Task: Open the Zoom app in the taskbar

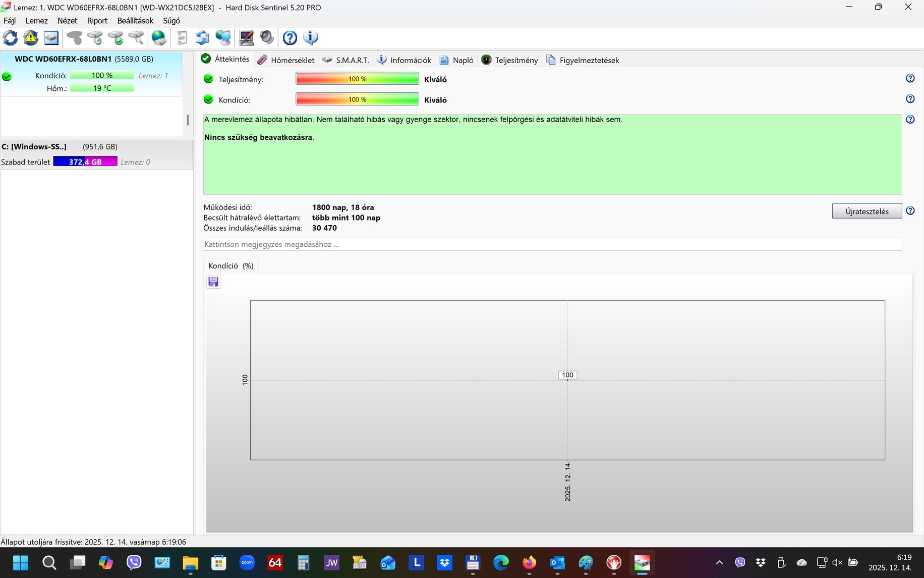Action: click(x=247, y=562)
